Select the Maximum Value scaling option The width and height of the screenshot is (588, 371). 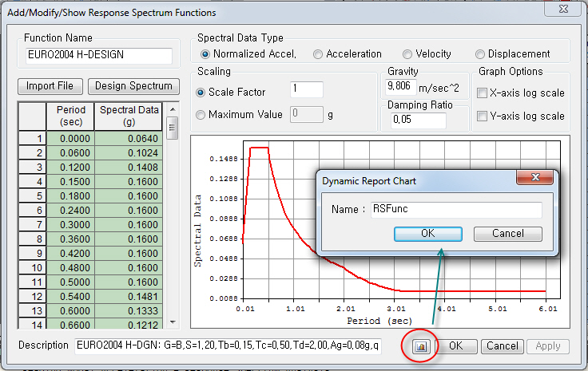point(201,115)
